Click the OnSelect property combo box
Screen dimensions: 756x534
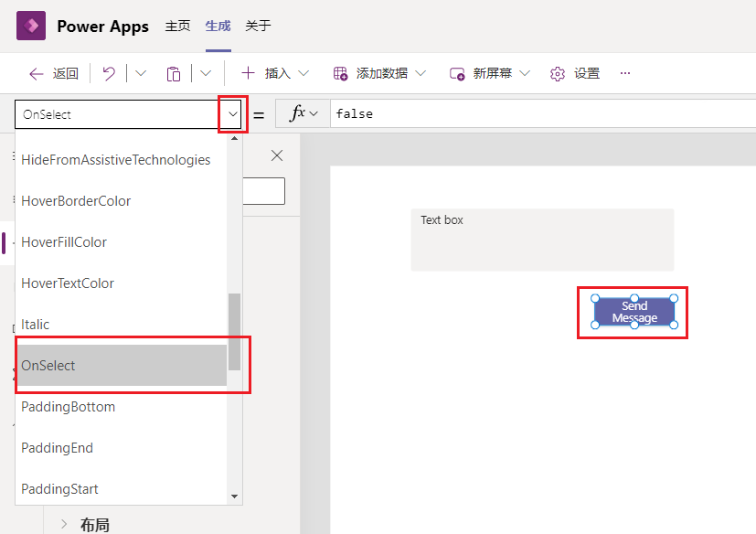tap(128, 114)
